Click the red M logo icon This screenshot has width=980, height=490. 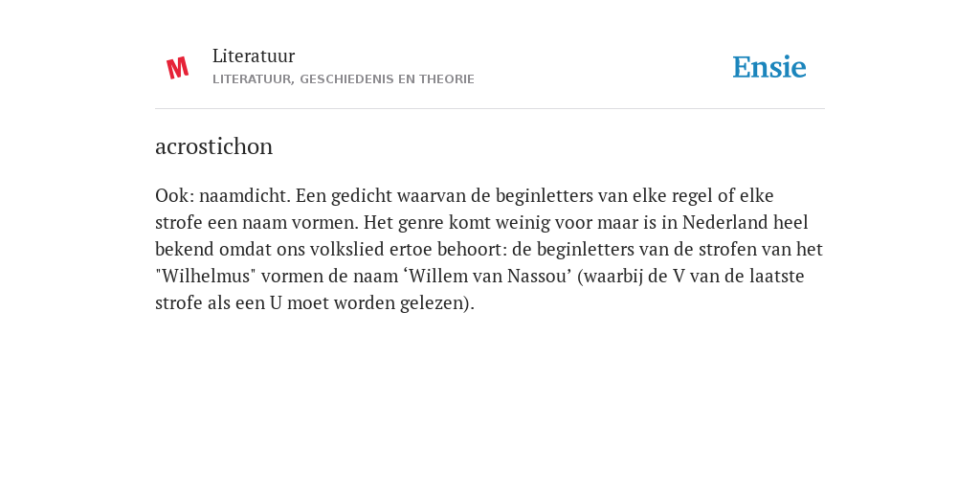click(x=177, y=68)
